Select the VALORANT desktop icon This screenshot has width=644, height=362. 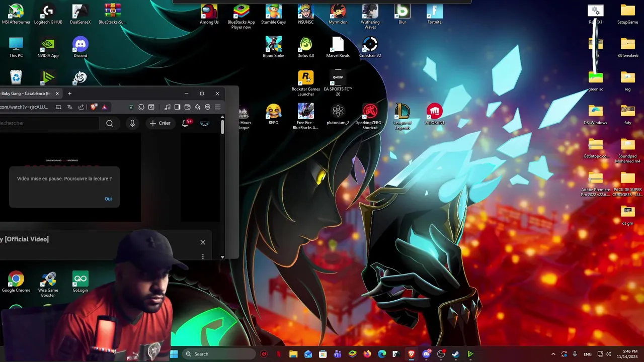[434, 115]
